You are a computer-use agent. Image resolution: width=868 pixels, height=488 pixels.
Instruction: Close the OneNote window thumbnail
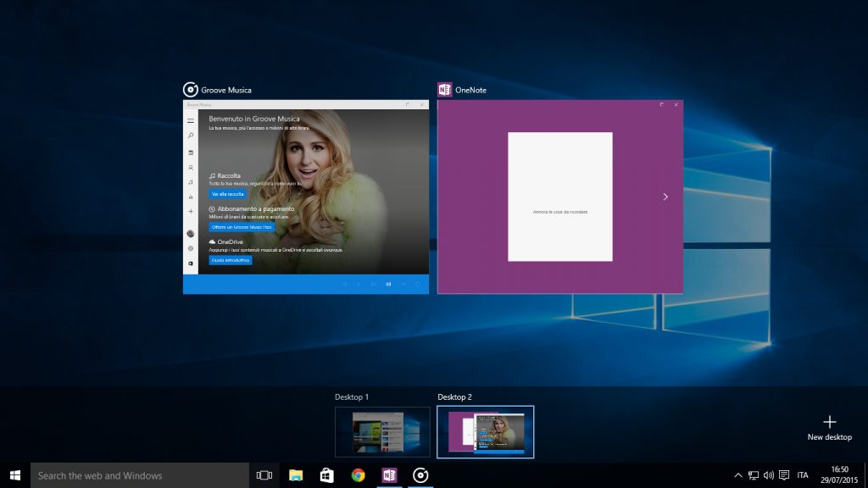tap(676, 104)
